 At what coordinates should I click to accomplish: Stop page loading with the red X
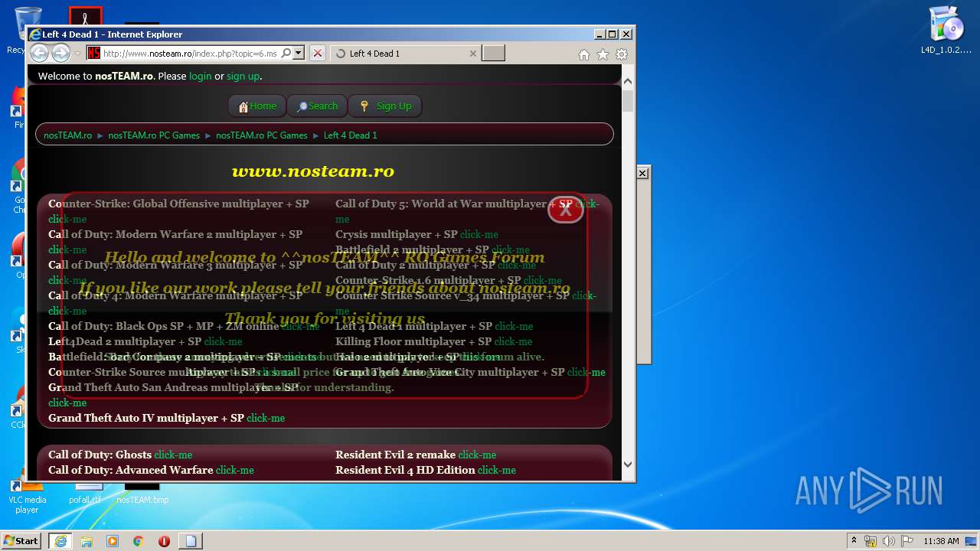(318, 53)
